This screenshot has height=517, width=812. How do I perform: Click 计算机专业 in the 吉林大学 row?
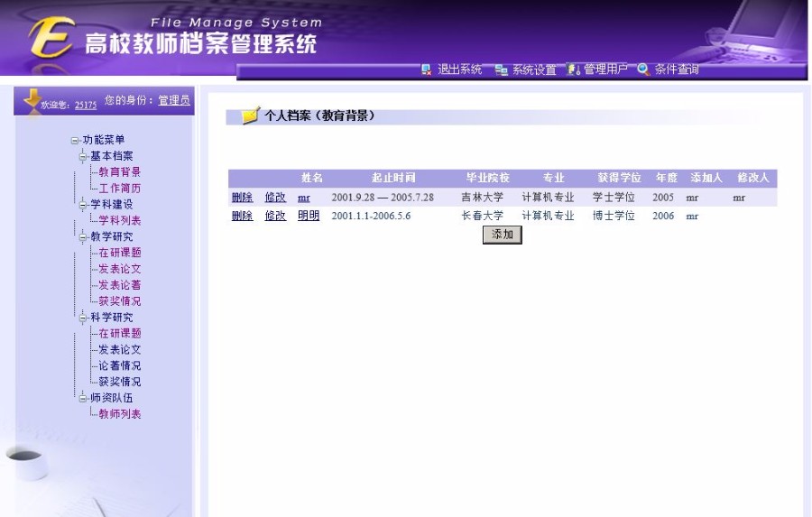548,198
